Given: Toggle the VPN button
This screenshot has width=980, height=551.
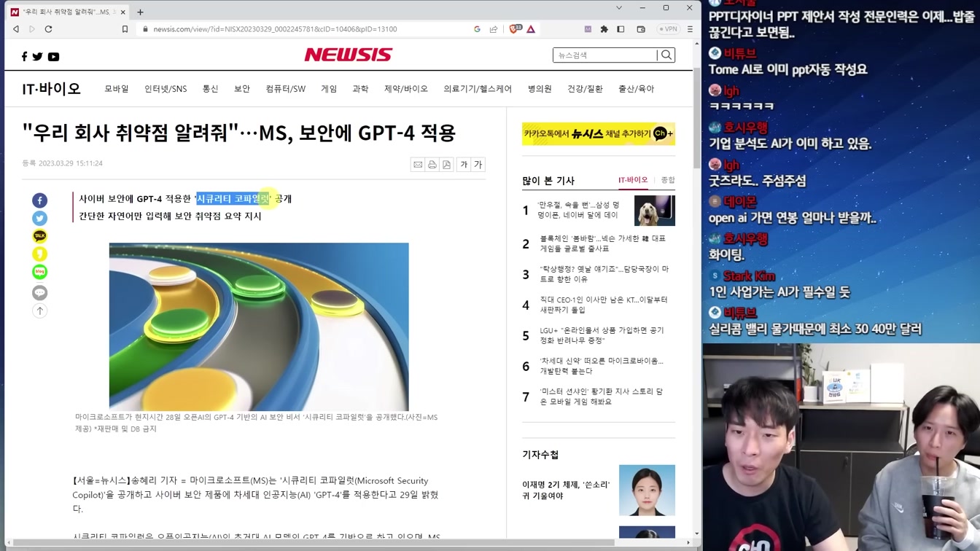Looking at the screenshot, I should coord(668,29).
